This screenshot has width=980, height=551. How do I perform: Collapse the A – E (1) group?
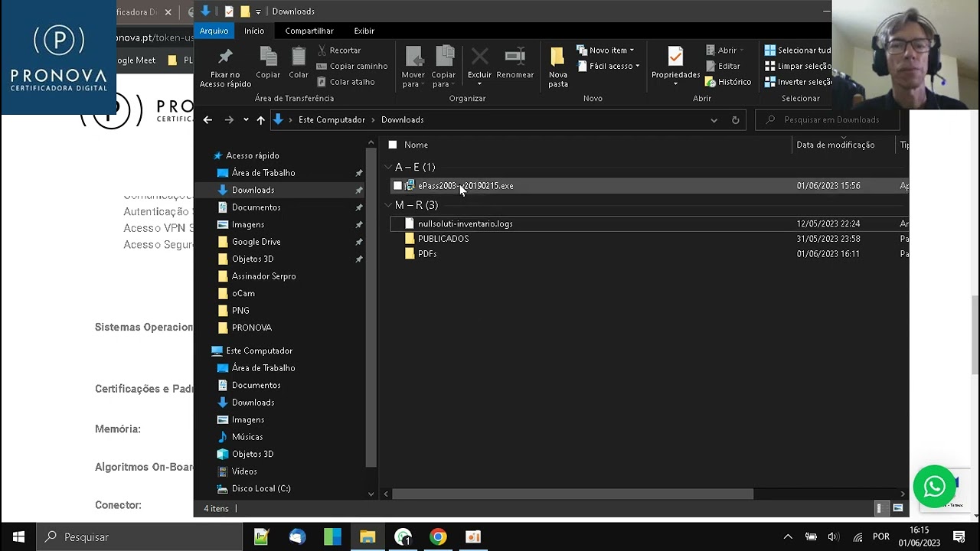[x=388, y=167]
